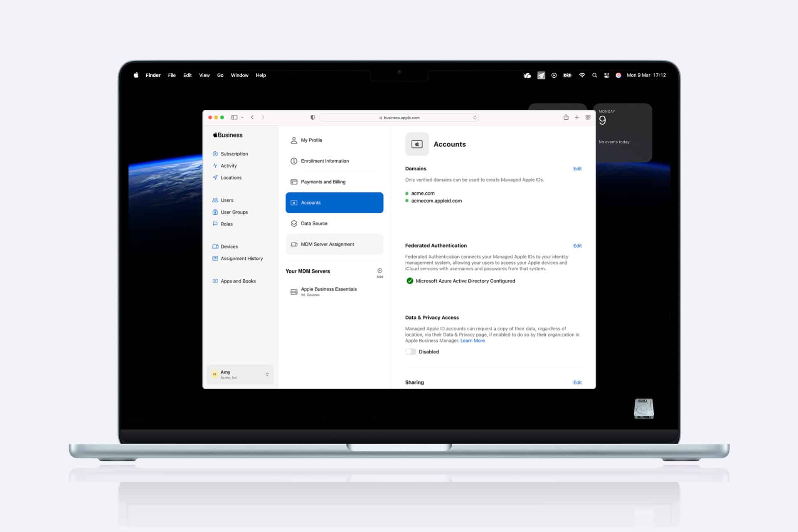
Task: Open MDM Server Assignment
Action: click(334, 244)
